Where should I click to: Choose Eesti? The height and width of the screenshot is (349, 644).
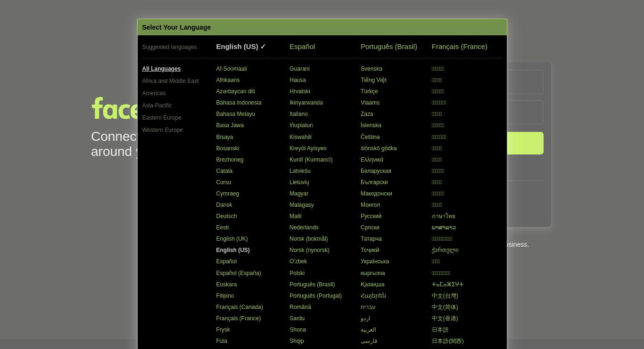tap(222, 227)
